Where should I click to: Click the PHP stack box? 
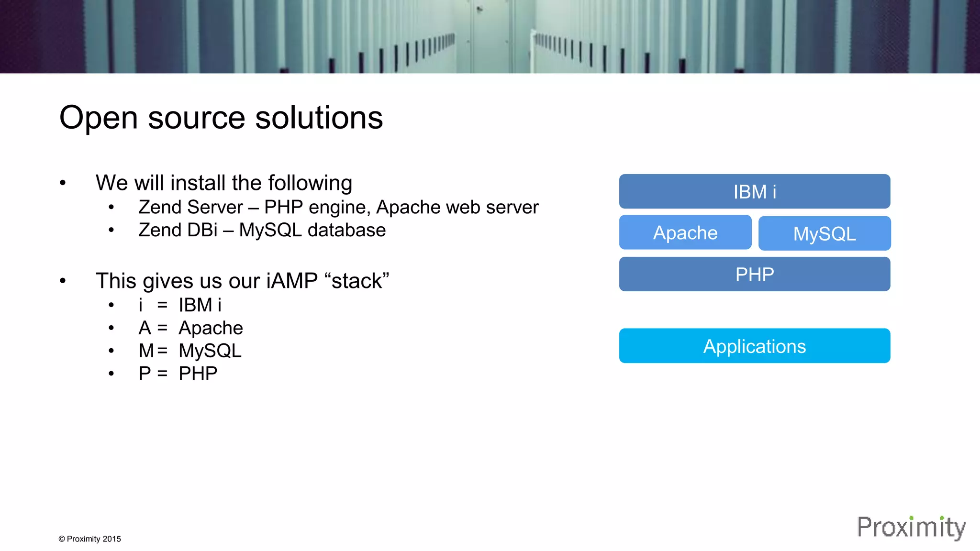755,274
